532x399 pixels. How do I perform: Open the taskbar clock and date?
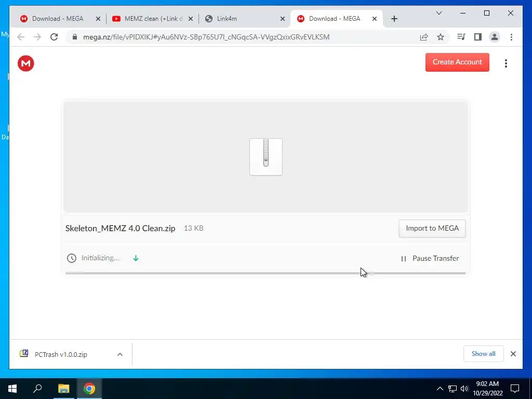point(487,389)
